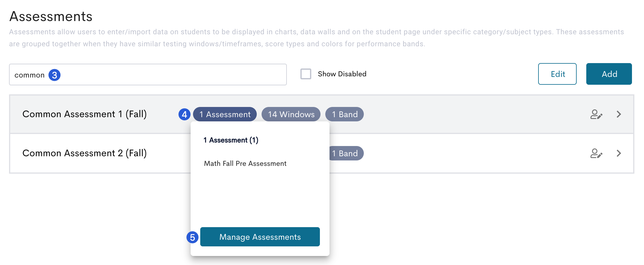Open the 1 Assessment pill dropdown
The height and width of the screenshot is (265, 644).
[x=225, y=114]
